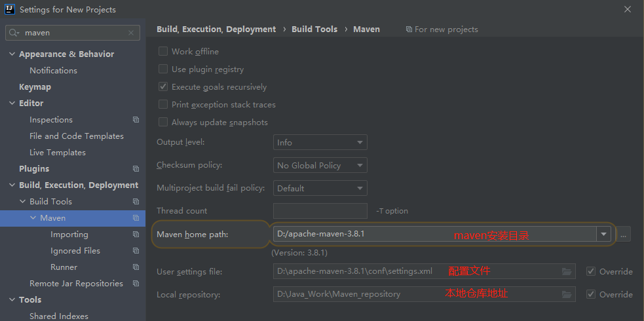The width and height of the screenshot is (644, 321).
Task: Open Multiproject build fail policy dropdown
Action: [320, 189]
